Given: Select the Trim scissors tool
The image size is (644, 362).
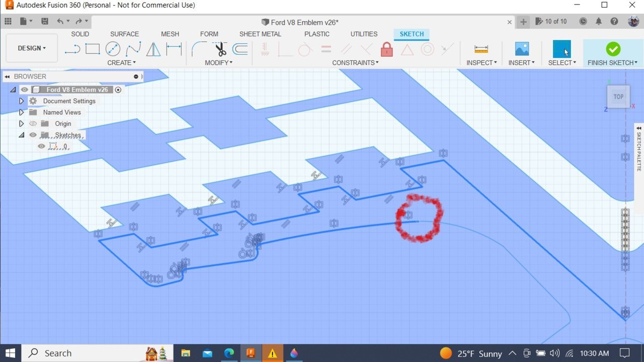Looking at the screenshot, I should (220, 49).
